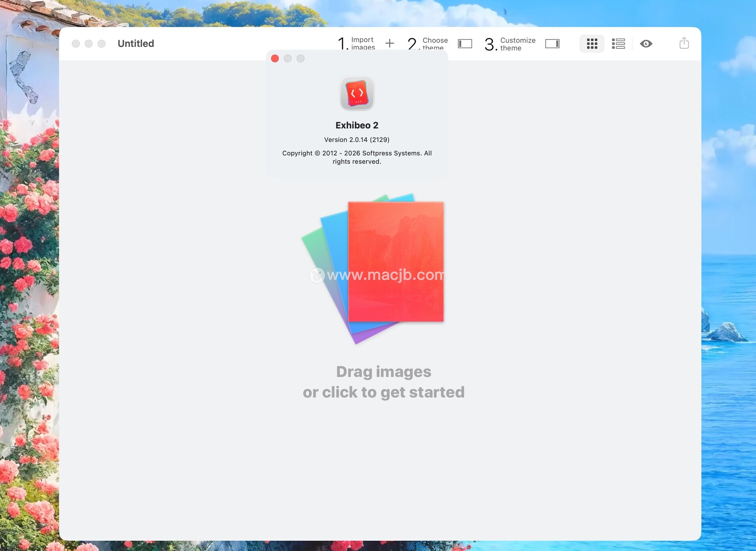Switch to grid view of images
Viewport: 756px width, 551px height.
tap(591, 44)
